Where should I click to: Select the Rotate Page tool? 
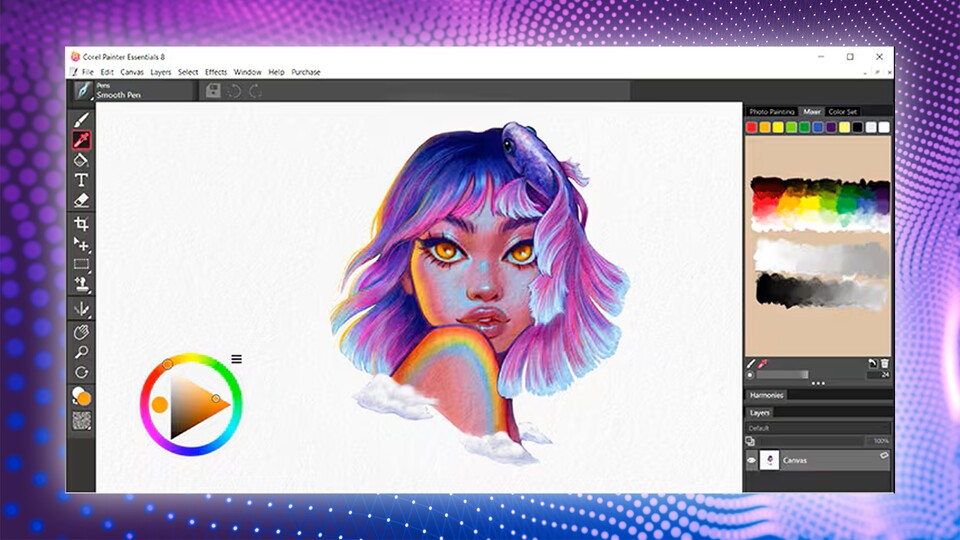(x=81, y=372)
